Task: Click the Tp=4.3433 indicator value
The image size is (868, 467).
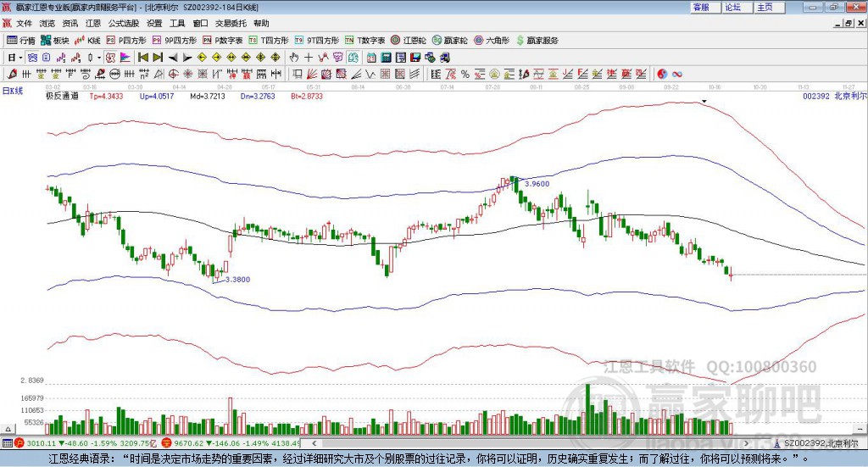Action: (x=106, y=96)
